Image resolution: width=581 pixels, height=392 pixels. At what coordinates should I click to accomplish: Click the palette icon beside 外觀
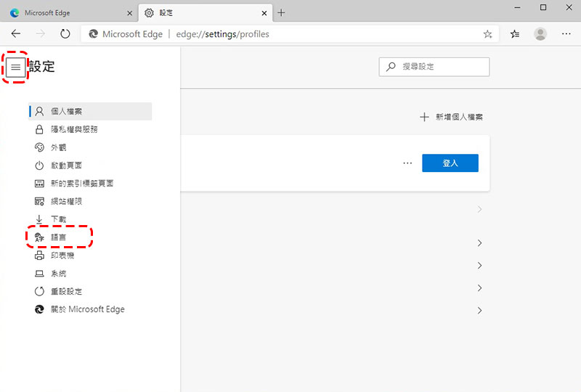(x=39, y=147)
